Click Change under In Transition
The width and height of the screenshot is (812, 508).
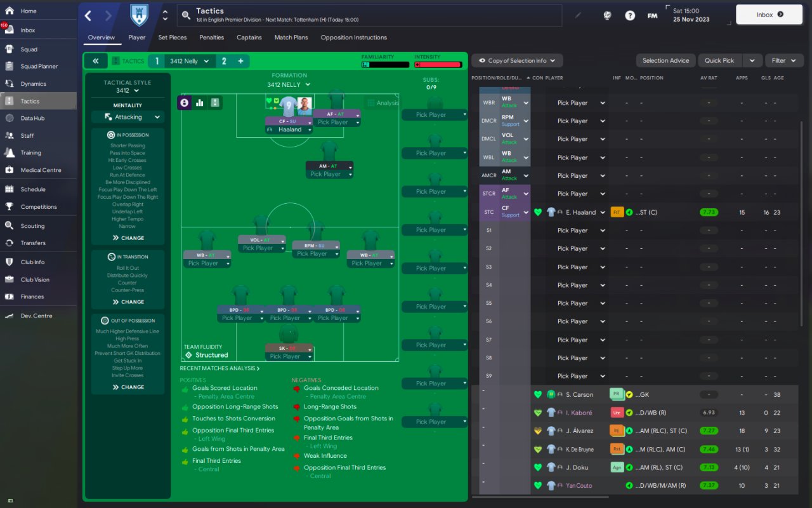[x=128, y=302]
